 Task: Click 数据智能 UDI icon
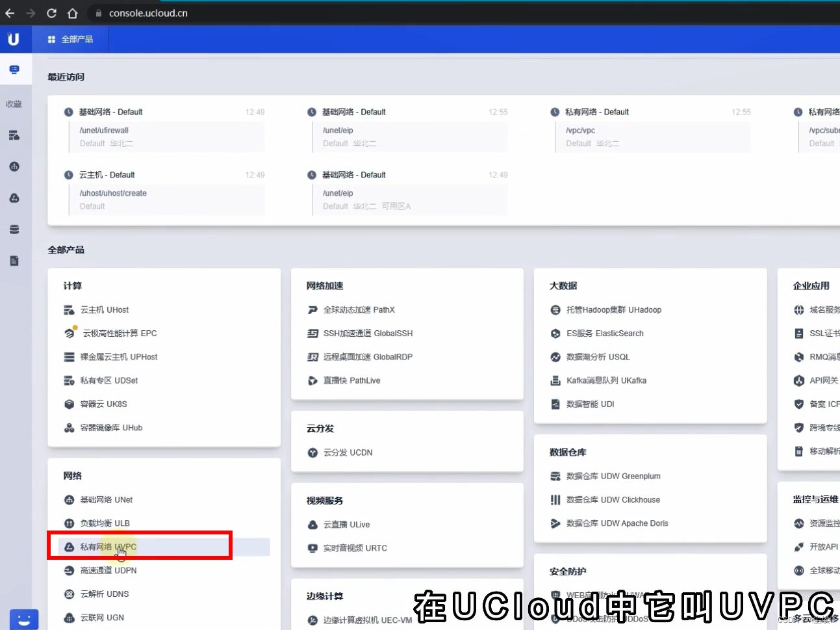click(555, 404)
